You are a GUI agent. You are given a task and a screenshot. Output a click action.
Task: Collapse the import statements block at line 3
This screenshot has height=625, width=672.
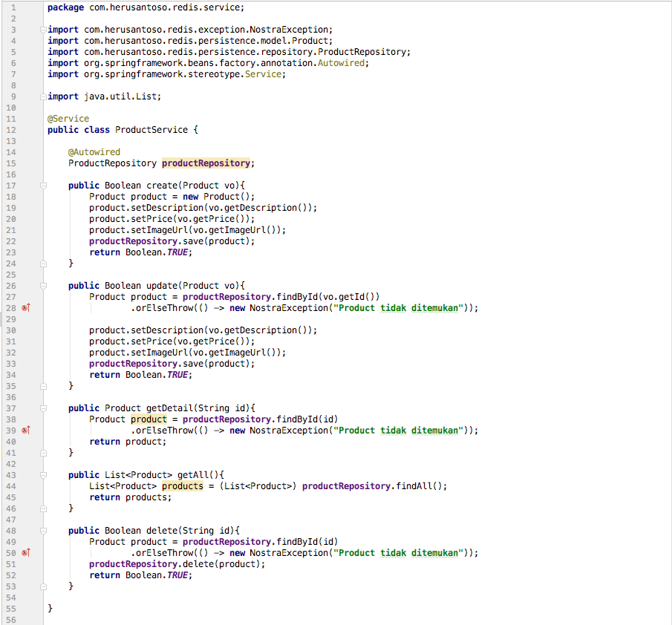[43, 29]
